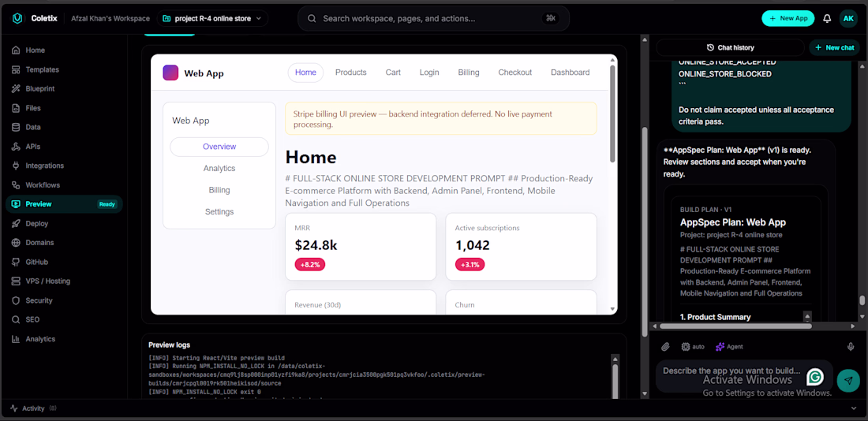Expand the bottom Activity bar chevron
The image size is (868, 421).
(854, 408)
